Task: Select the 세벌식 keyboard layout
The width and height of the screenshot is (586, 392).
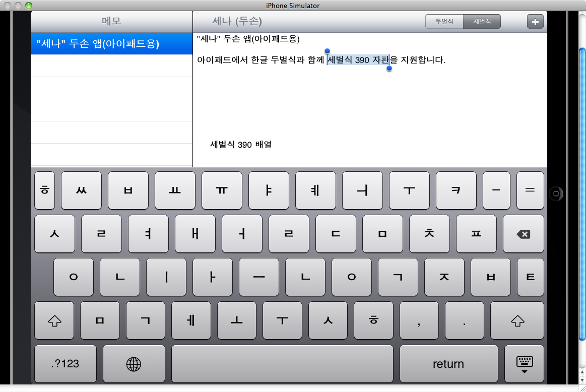Action: pos(482,22)
